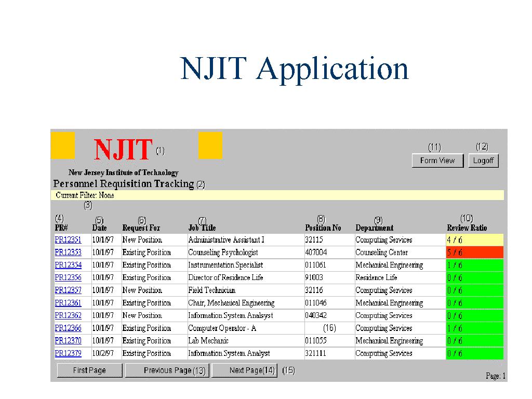The image size is (532, 399).
Task: Click job title Administrative Assistant I
Action: click(x=226, y=240)
